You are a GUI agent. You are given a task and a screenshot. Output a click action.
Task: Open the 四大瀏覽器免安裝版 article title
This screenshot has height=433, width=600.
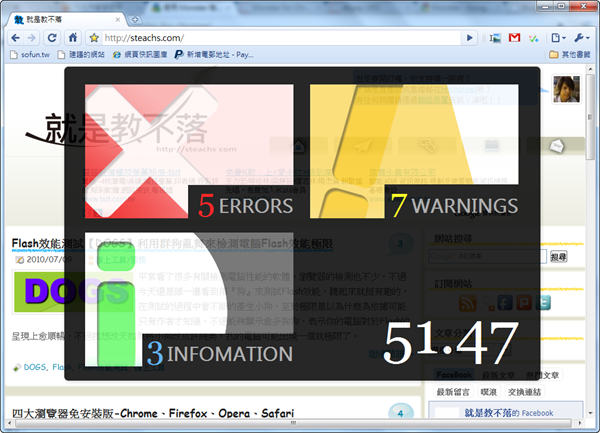click(153, 413)
